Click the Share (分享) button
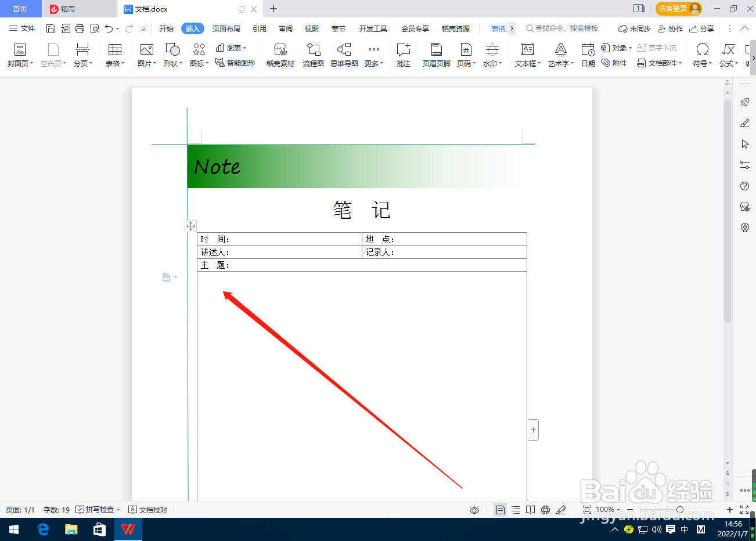This screenshot has height=541, width=756. [702, 28]
